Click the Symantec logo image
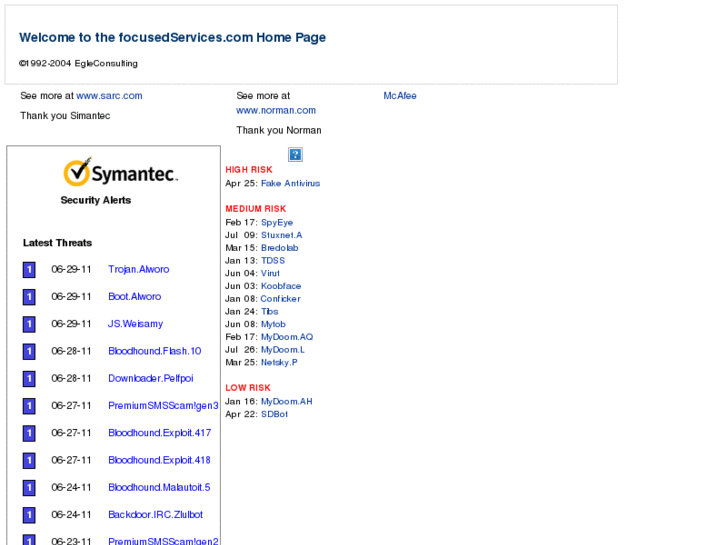727x545 pixels. pyautogui.click(x=121, y=172)
